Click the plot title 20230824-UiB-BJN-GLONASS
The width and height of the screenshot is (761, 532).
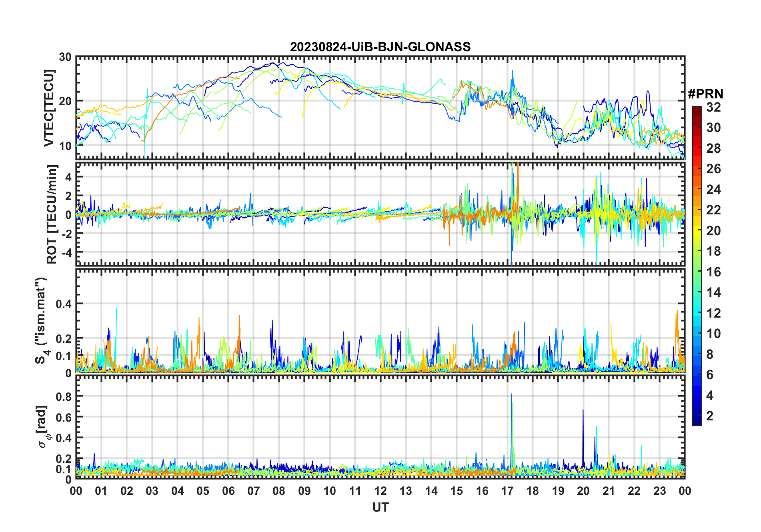[380, 47]
